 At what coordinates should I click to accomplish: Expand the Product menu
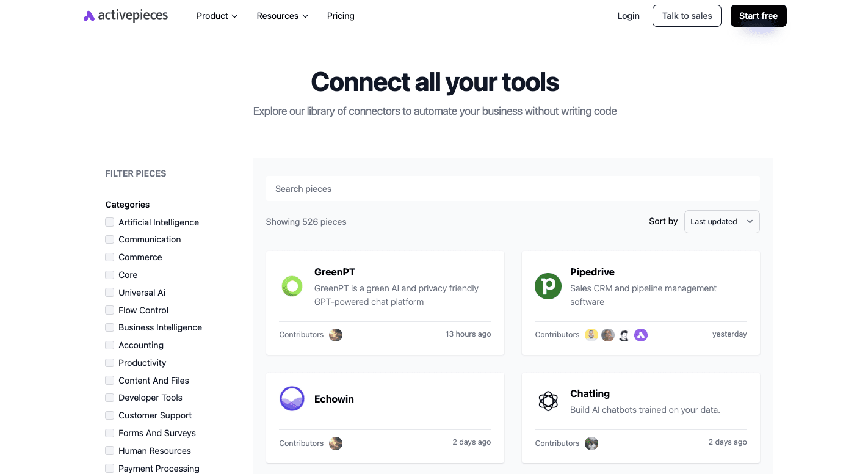click(x=217, y=16)
